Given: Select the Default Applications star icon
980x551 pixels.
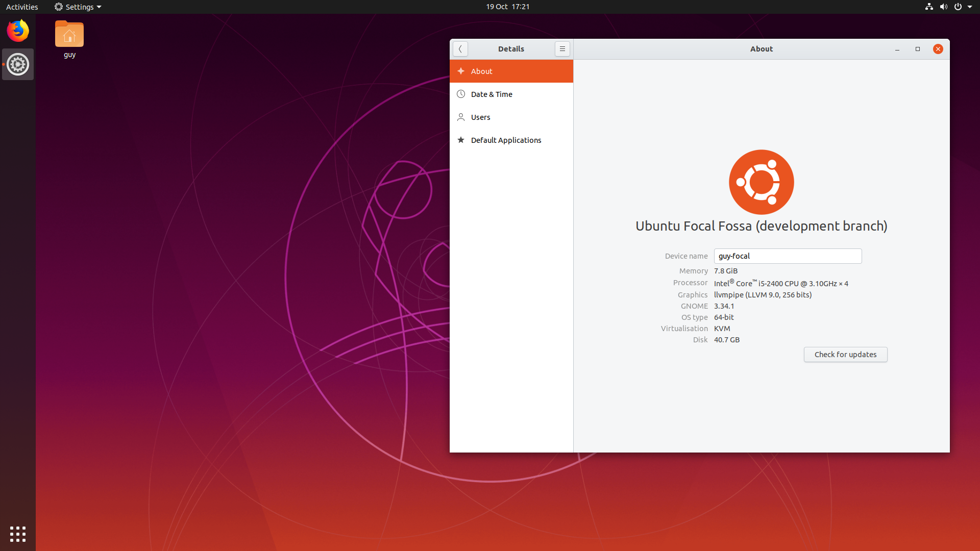Looking at the screenshot, I should coord(461,140).
